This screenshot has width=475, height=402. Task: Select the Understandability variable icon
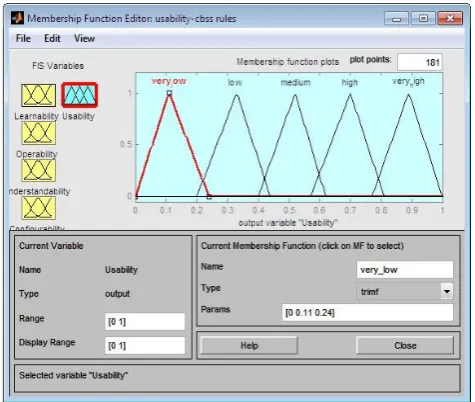(38, 170)
